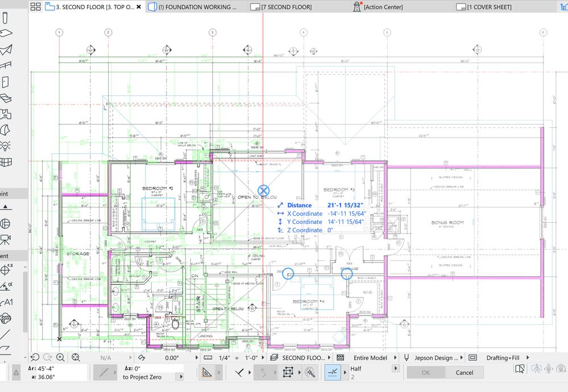Open the tab overview grid icon

(35, 7)
